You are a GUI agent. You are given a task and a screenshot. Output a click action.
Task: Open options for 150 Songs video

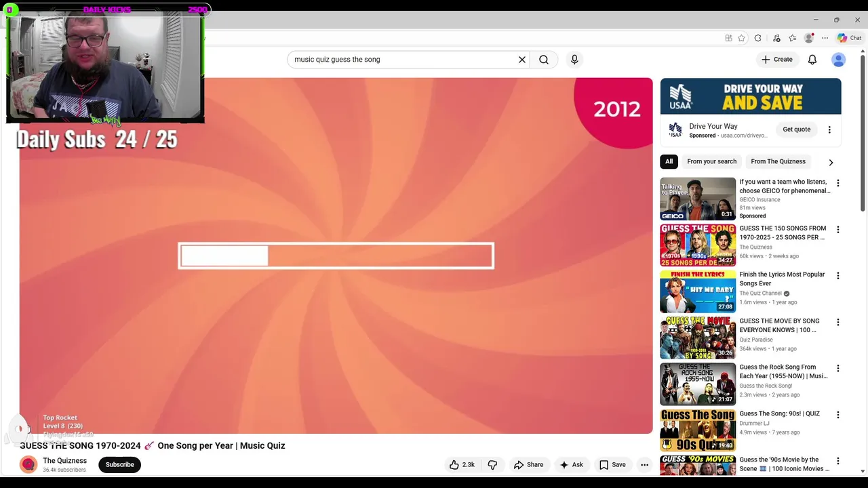(838, 230)
